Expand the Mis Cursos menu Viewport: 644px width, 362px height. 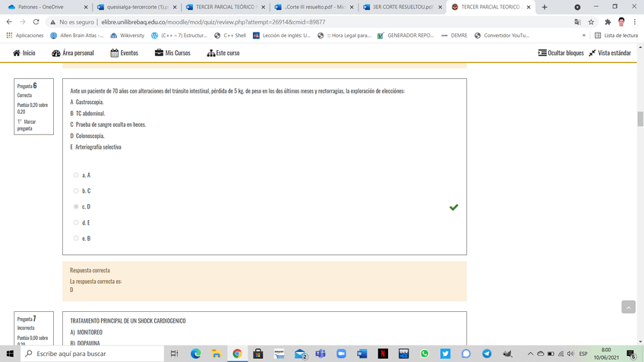coord(172,53)
